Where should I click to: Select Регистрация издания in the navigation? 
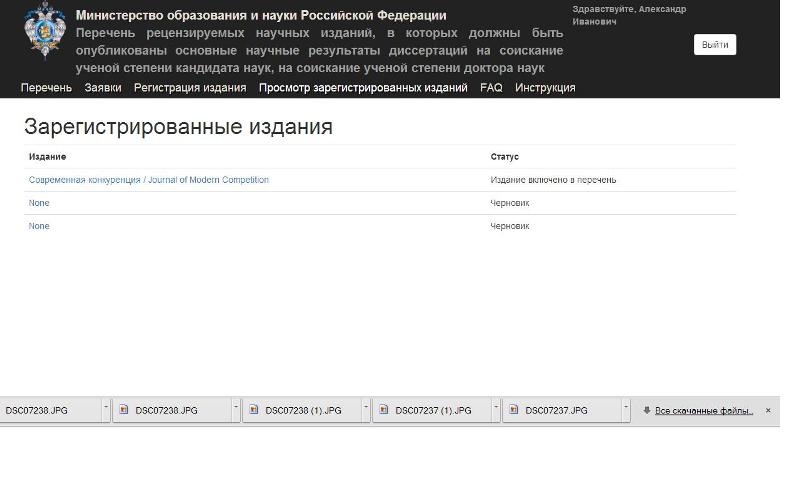click(190, 88)
